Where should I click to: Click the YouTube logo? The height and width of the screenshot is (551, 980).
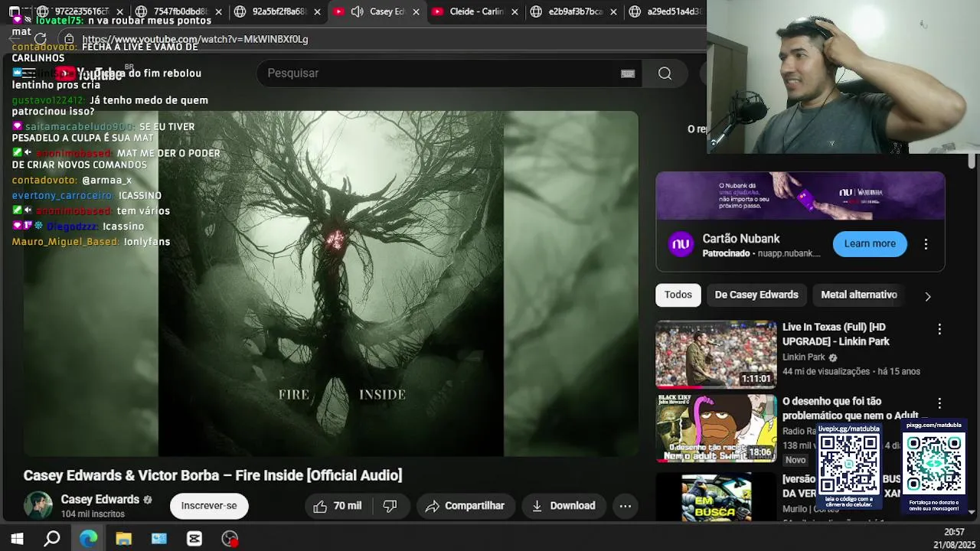click(88, 74)
